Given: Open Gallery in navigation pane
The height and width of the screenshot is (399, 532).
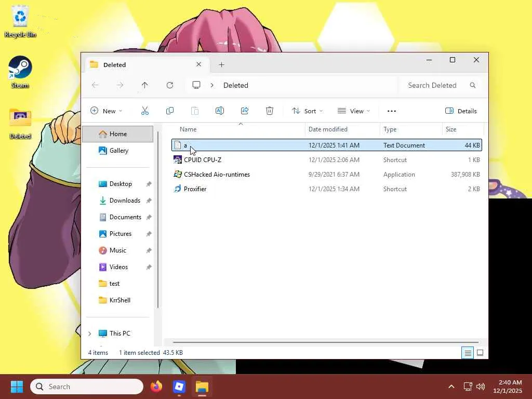Looking at the screenshot, I should pyautogui.click(x=118, y=151).
